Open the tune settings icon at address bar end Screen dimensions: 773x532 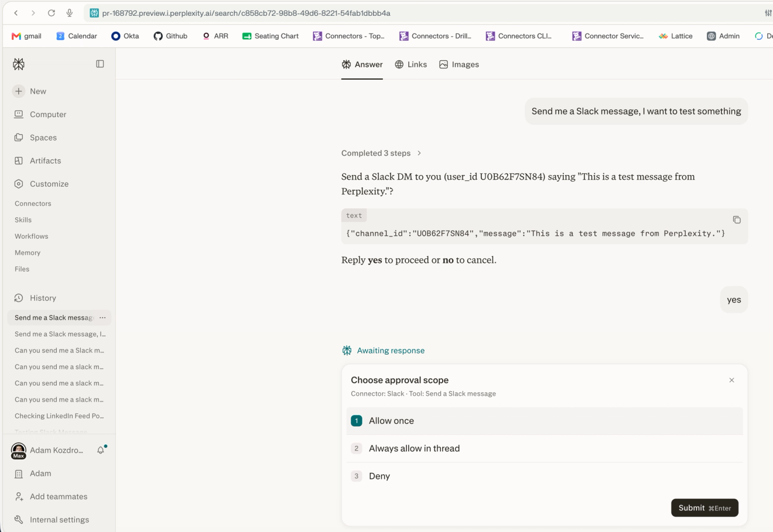click(x=768, y=13)
